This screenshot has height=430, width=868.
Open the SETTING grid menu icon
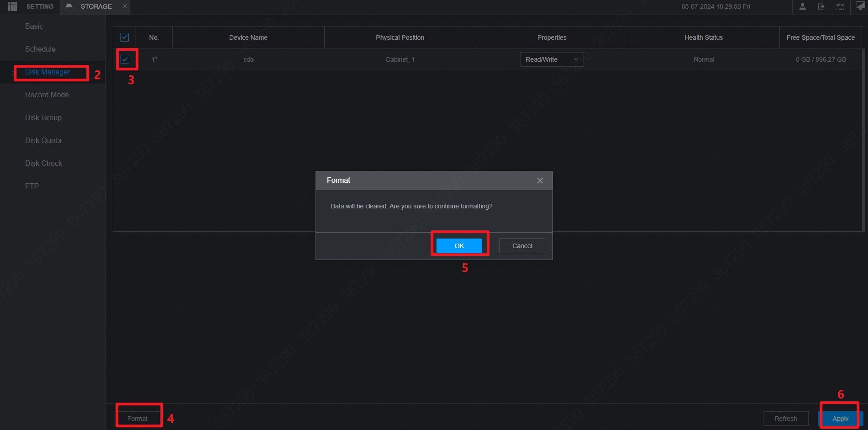12,6
